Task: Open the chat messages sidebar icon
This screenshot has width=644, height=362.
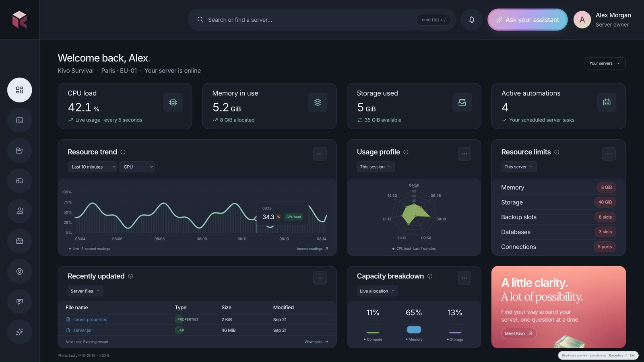Action: (19, 302)
